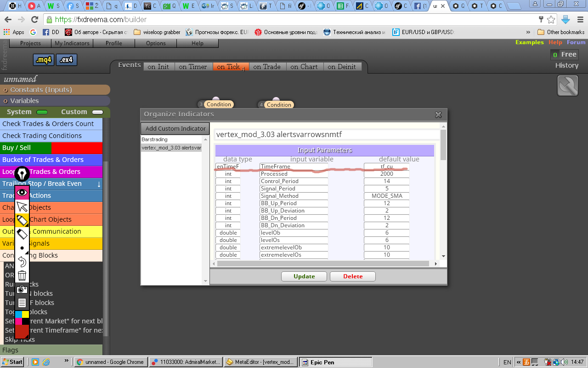Select the Epic Pen pencil tool

(22, 220)
